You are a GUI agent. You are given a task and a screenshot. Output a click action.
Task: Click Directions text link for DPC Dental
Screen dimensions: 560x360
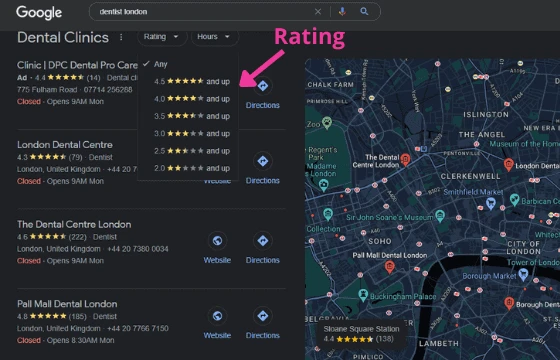262,105
